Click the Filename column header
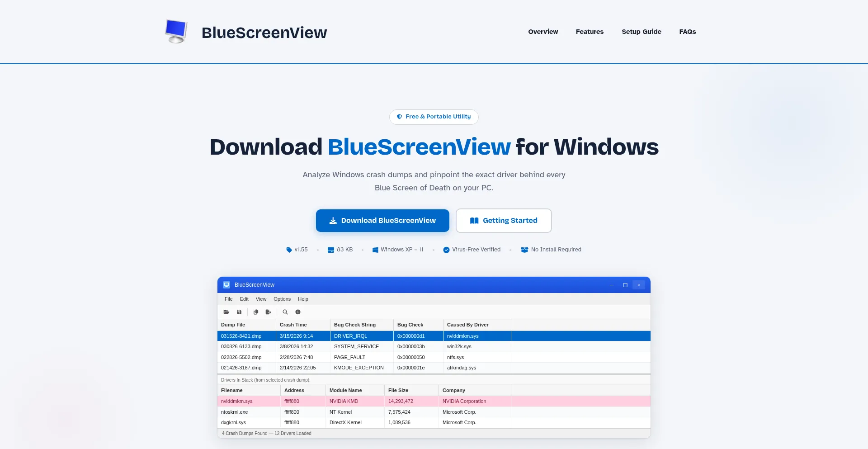The height and width of the screenshot is (449, 868). pos(249,390)
